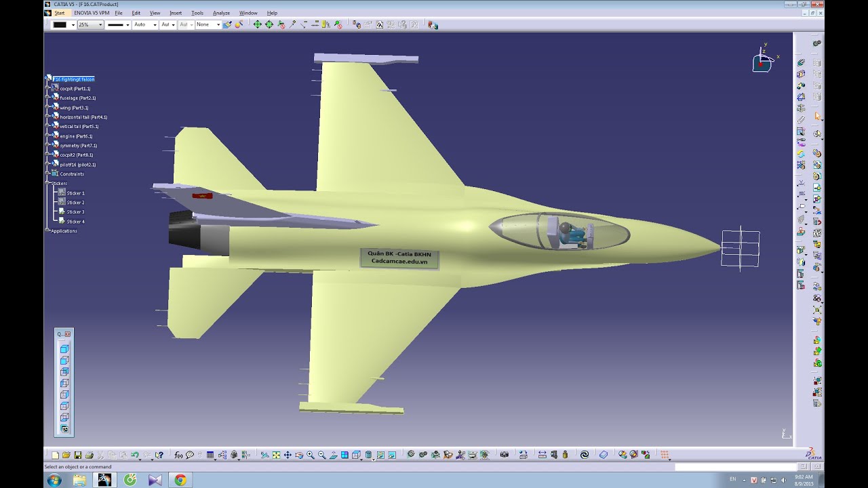Click the black graphic color swatch
Viewport: 868px width, 488px height.
60,24
